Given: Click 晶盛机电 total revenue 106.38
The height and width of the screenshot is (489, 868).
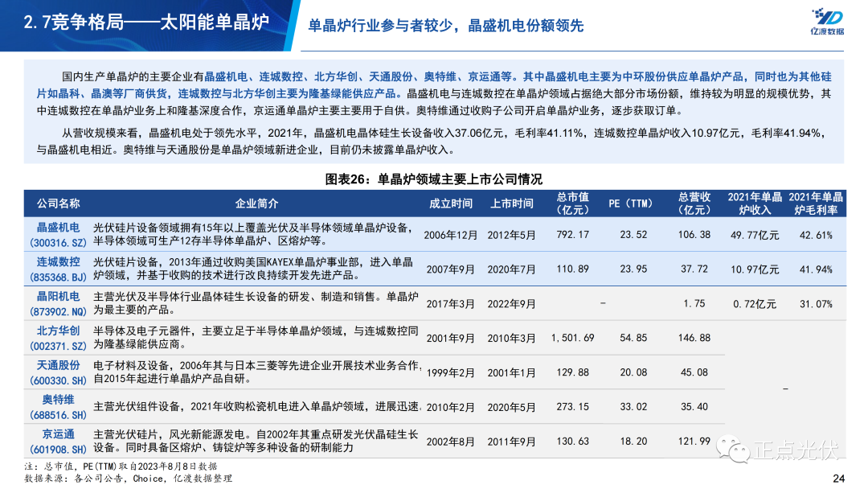Looking at the screenshot, I should pos(694,235).
